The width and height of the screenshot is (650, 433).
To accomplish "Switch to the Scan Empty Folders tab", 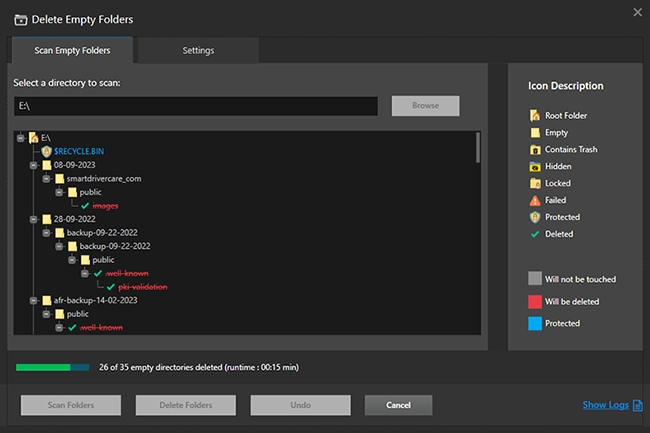I will point(72,50).
